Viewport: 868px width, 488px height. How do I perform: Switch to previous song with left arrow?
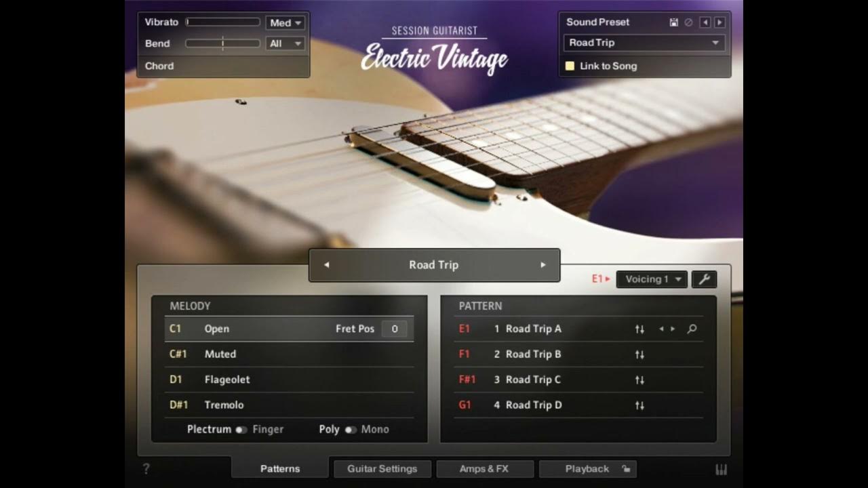coord(326,265)
